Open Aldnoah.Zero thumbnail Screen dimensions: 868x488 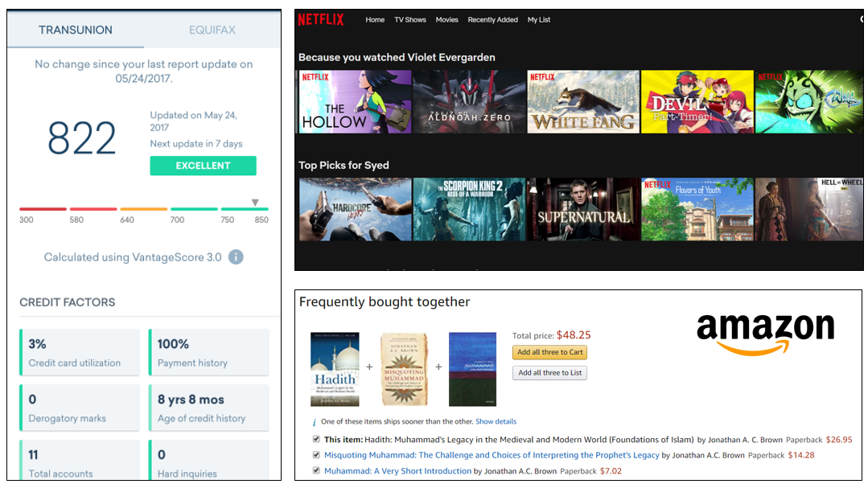coord(470,102)
